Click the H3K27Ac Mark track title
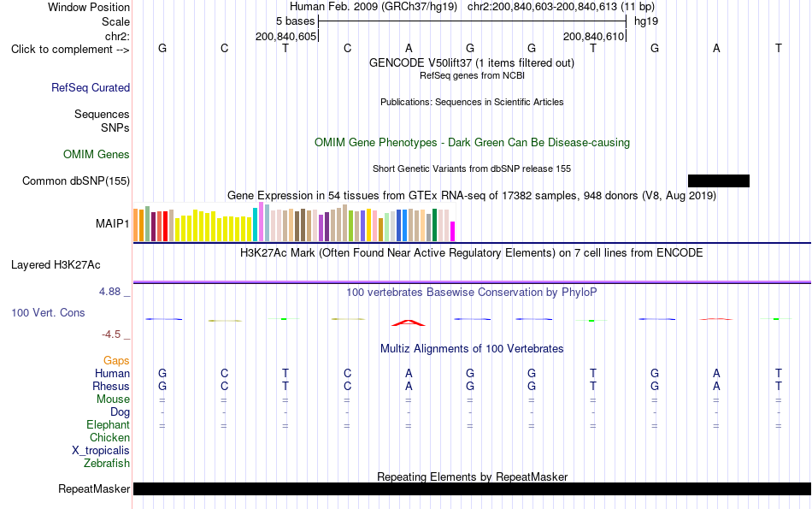Viewport: 812px width, 509px height. click(x=472, y=253)
